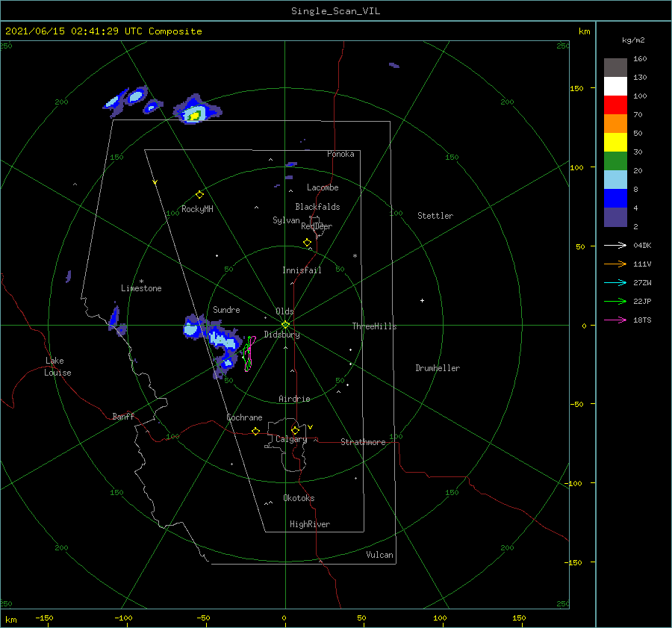Click the Ponoka city label
The image size is (672, 628).
tap(340, 154)
